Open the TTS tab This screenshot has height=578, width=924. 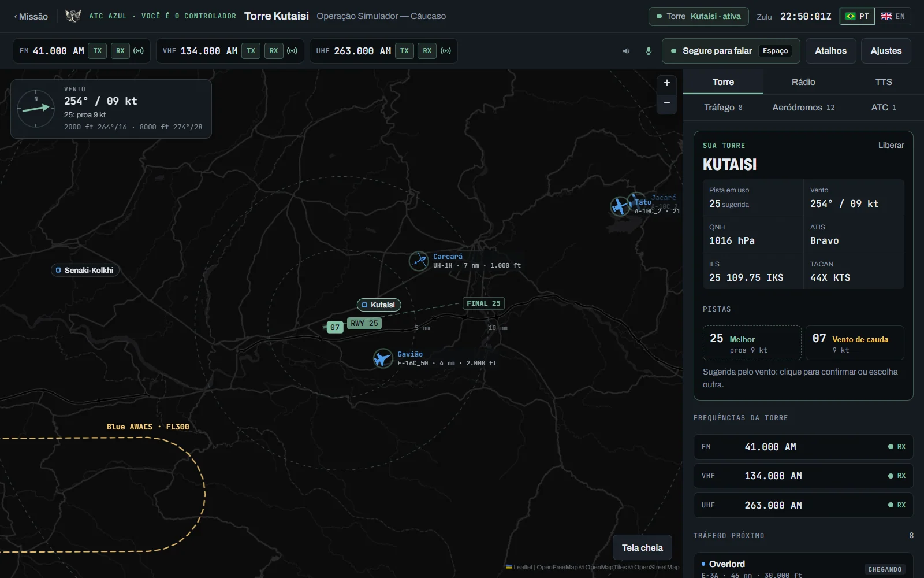click(884, 82)
